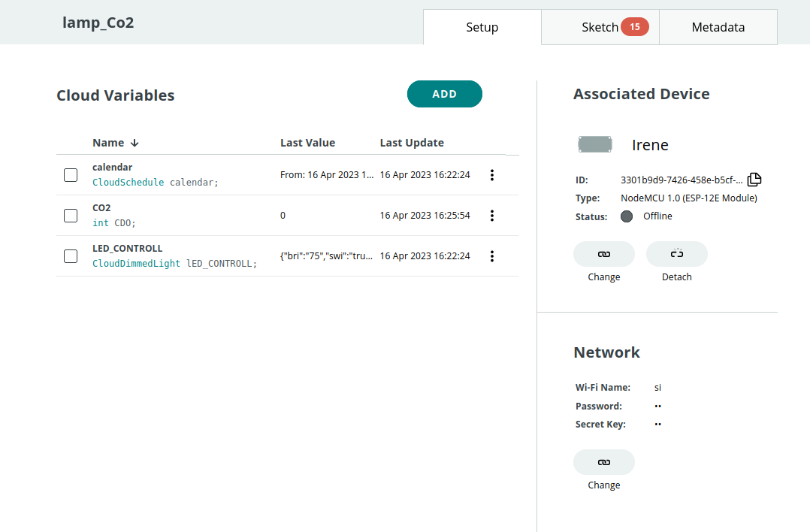Click the Change device link icon

(x=604, y=254)
